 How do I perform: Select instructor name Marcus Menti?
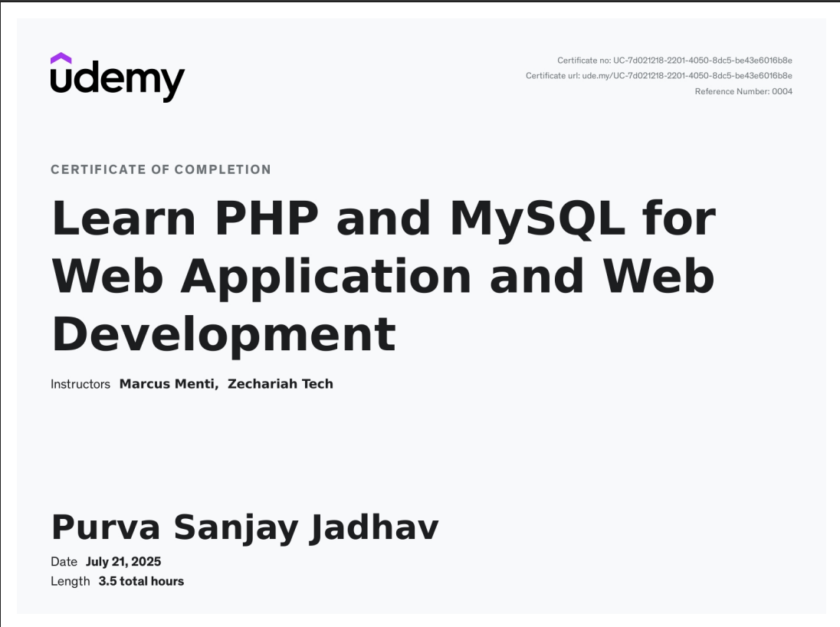[x=169, y=384]
